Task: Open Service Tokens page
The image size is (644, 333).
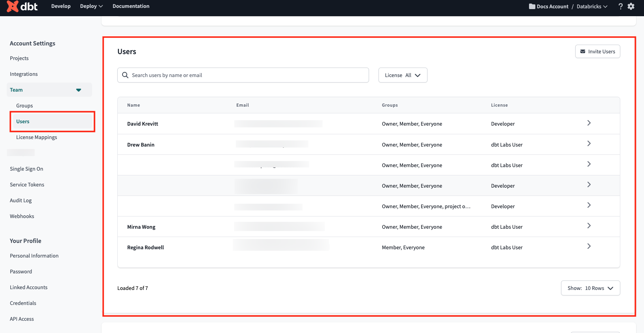Action: tap(27, 184)
